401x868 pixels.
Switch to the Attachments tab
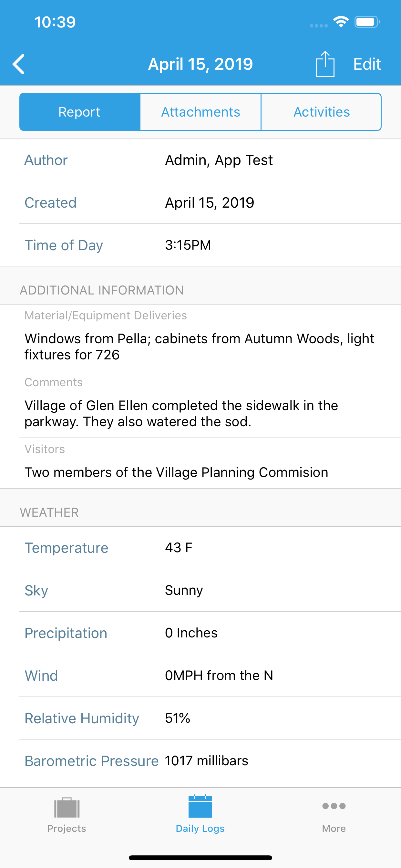[200, 112]
